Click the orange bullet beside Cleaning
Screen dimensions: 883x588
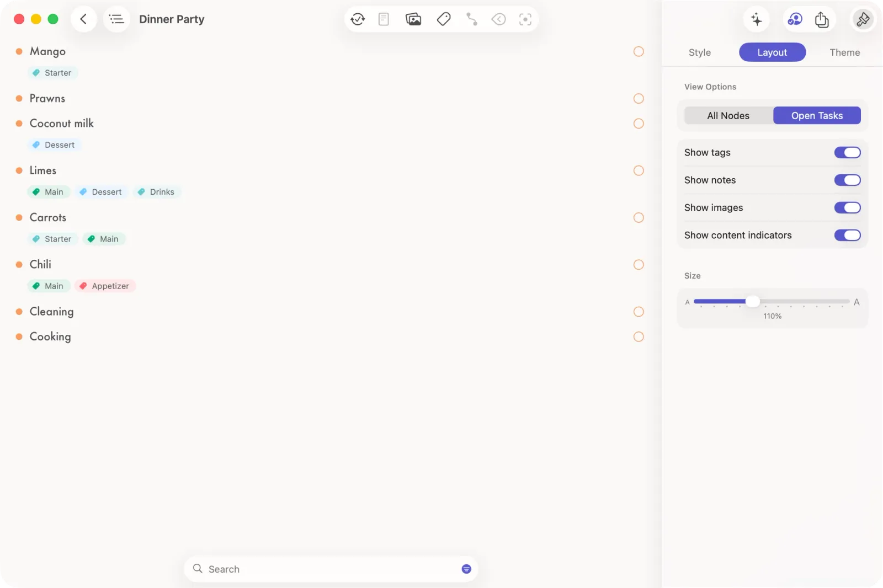click(19, 312)
